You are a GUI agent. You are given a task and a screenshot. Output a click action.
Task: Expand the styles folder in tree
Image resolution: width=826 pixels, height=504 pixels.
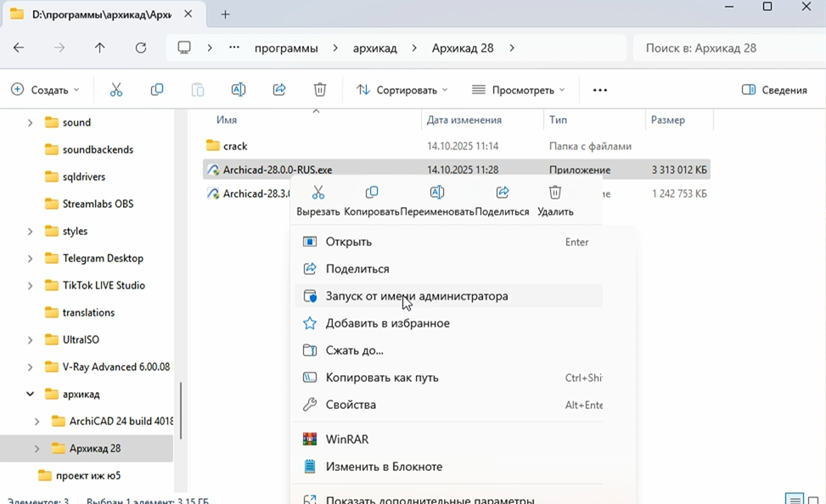[x=30, y=231]
